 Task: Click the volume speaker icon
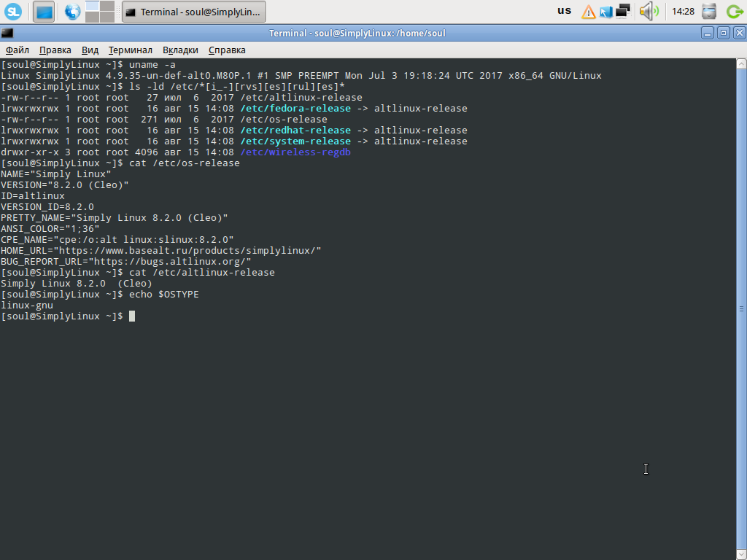(x=649, y=11)
